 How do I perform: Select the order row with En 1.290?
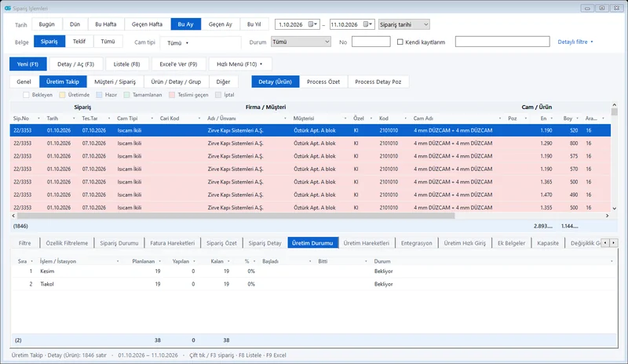click(x=310, y=144)
